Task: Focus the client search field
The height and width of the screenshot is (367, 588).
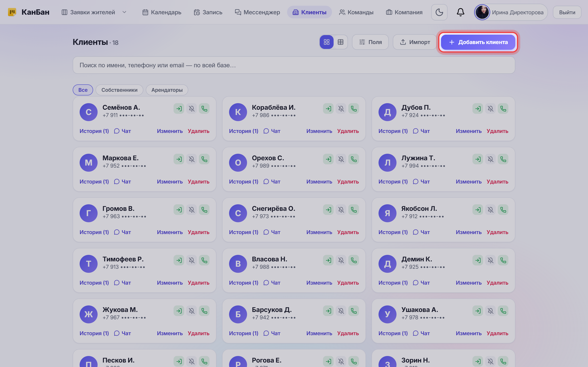Action: click(294, 65)
